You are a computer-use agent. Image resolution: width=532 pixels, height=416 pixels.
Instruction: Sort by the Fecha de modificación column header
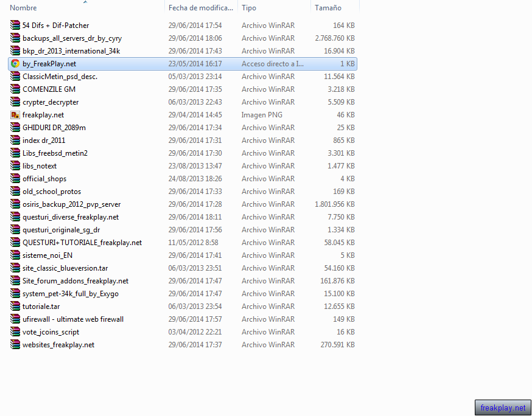(x=201, y=8)
